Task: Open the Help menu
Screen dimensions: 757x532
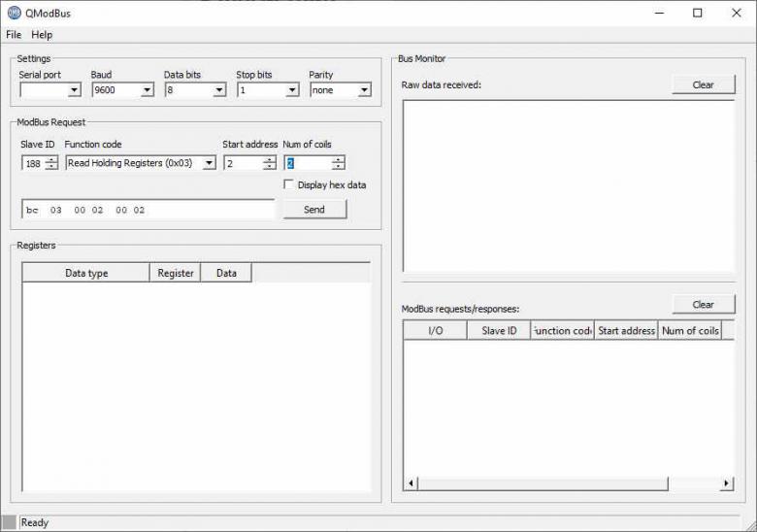Action: 42,35
